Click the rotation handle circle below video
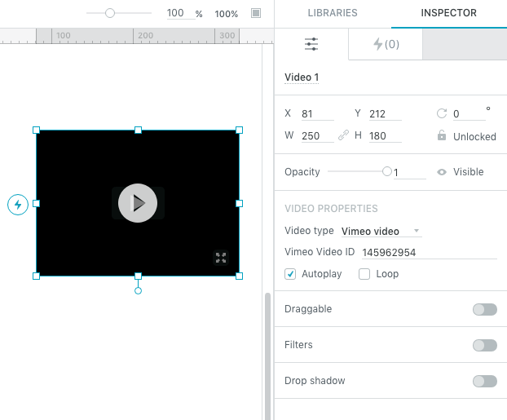Screen dimensions: 507x420 (x=138, y=291)
